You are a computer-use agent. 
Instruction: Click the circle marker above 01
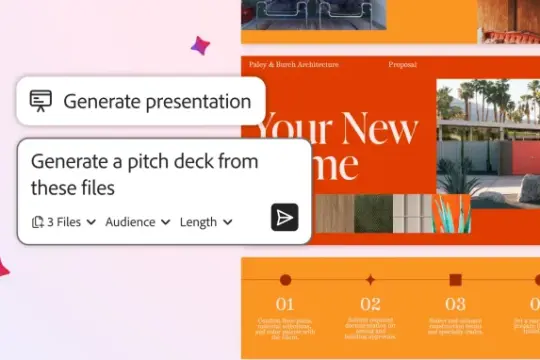[x=285, y=280]
